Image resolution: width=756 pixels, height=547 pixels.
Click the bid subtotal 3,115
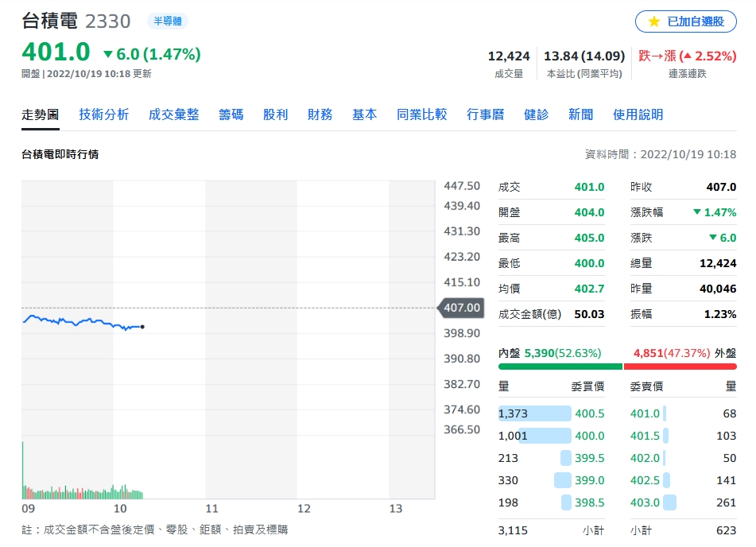pyautogui.click(x=513, y=530)
